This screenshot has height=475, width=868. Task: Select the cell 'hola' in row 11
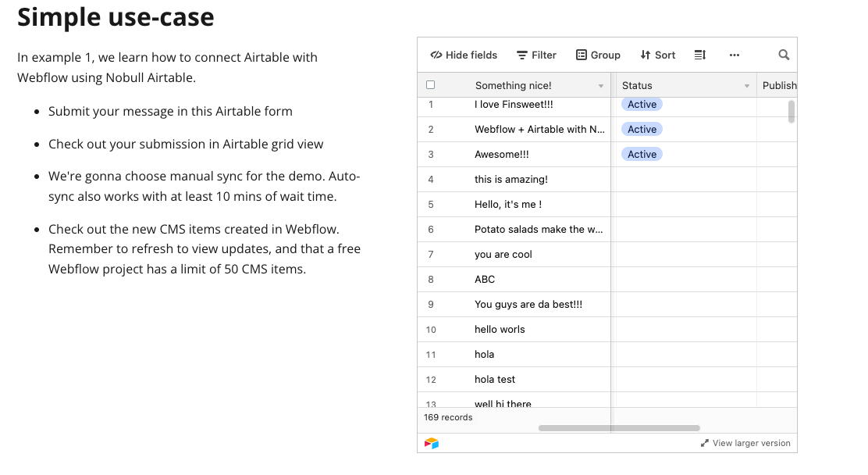click(539, 354)
